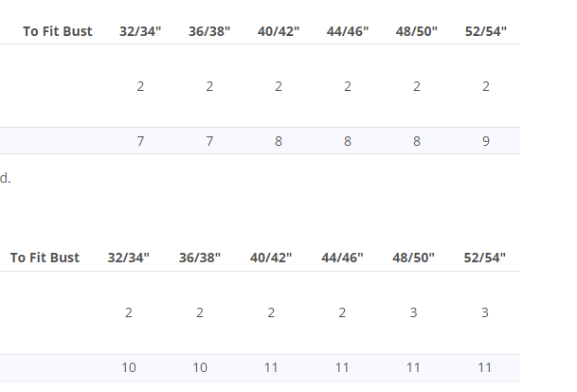This screenshot has height=392, width=577.
Task: Select the 8 under the 40/42" column
Action: pos(279,141)
